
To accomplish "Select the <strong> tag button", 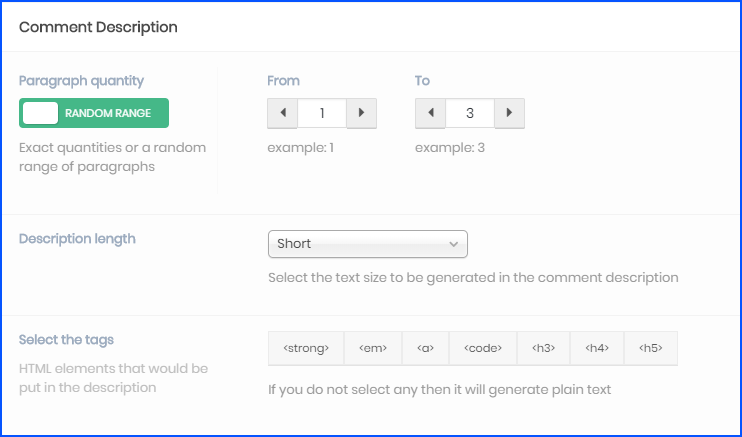I will pyautogui.click(x=306, y=348).
